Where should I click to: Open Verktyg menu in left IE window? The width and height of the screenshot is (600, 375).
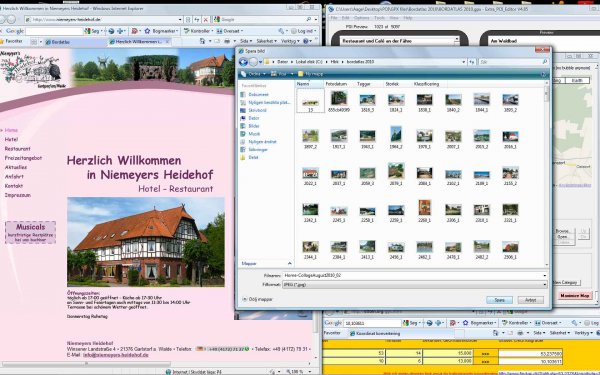[290, 41]
